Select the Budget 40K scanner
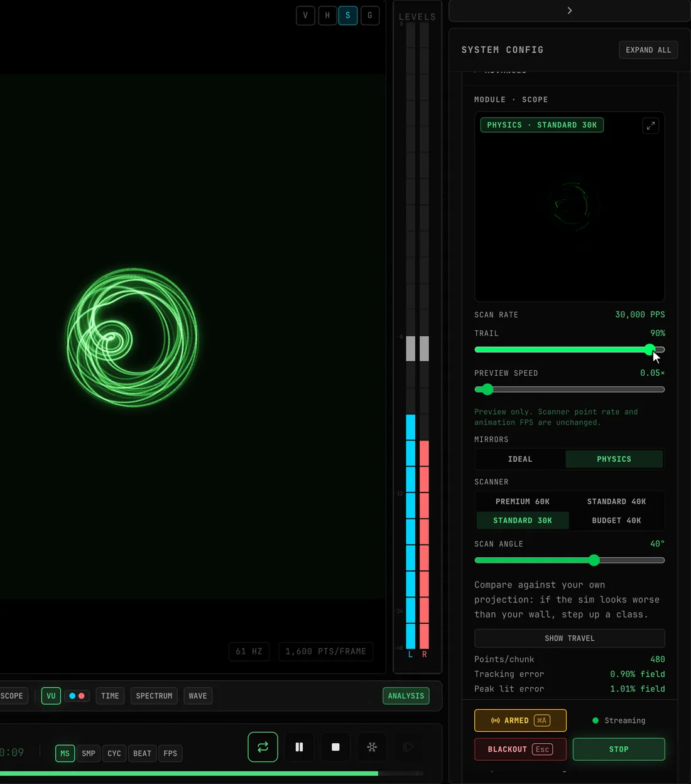The height and width of the screenshot is (784, 691). tap(616, 520)
